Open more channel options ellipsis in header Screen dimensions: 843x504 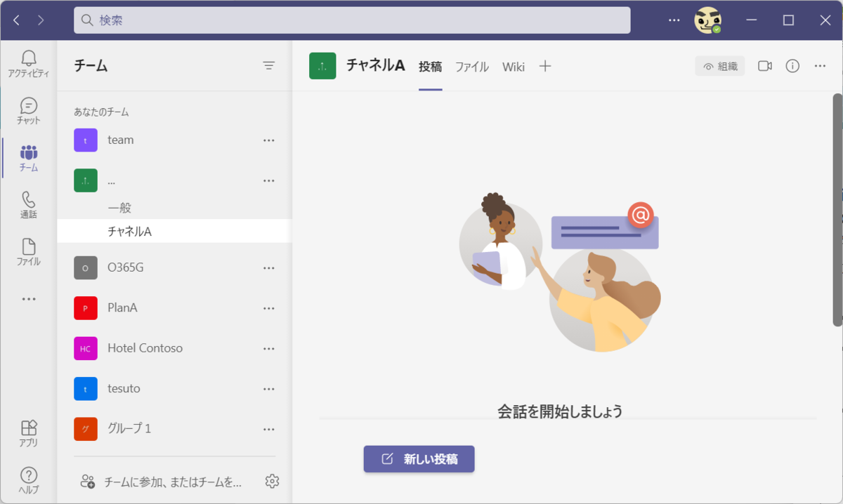[820, 66]
